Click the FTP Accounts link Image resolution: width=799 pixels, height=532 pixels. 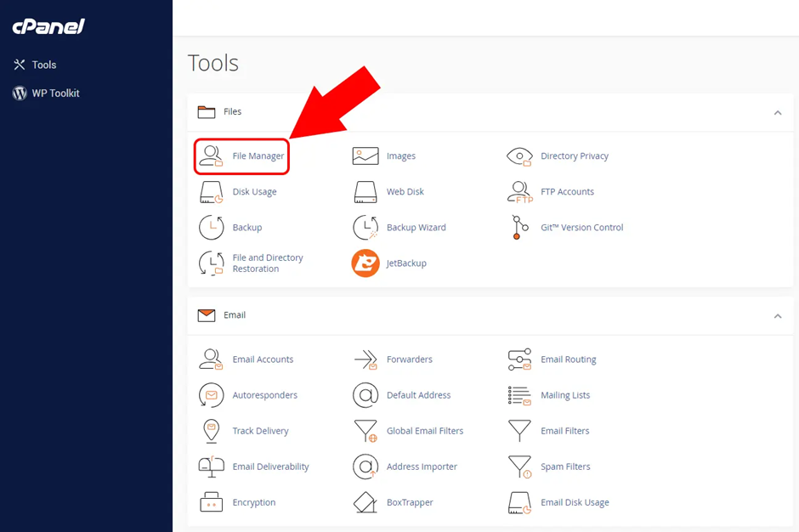coord(567,191)
